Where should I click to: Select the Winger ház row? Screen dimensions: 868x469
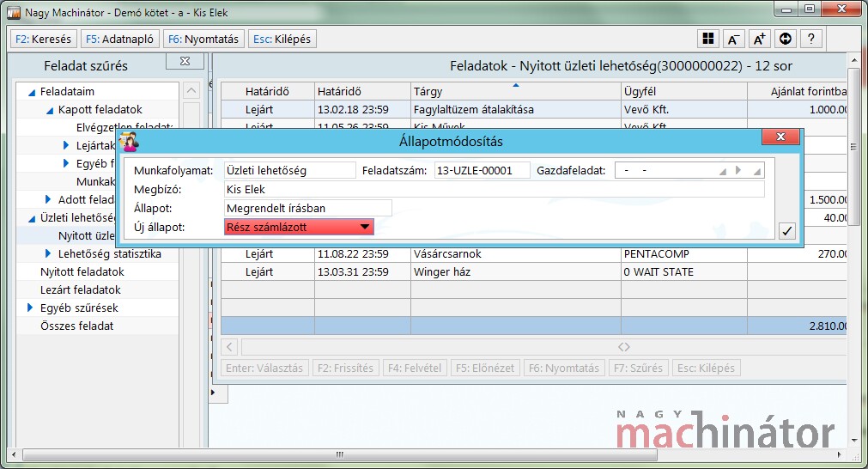pos(534,272)
